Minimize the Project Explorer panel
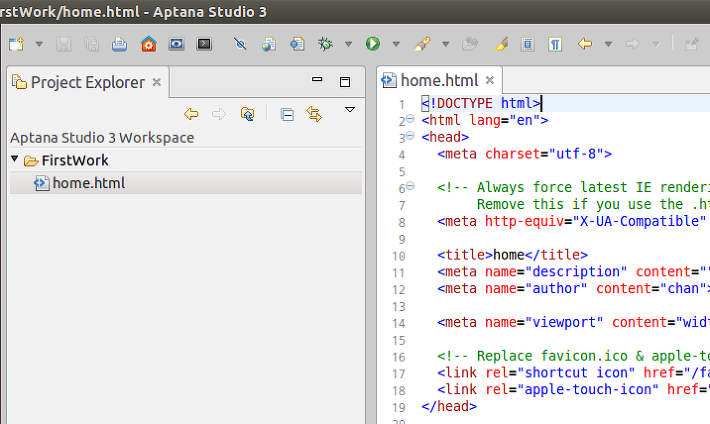710x424 pixels. click(x=317, y=79)
